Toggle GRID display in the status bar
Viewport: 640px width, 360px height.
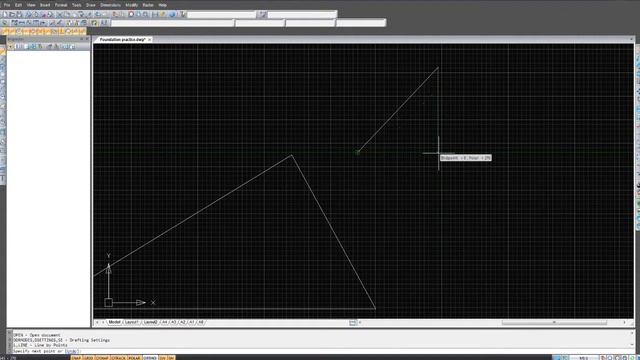coord(89,358)
